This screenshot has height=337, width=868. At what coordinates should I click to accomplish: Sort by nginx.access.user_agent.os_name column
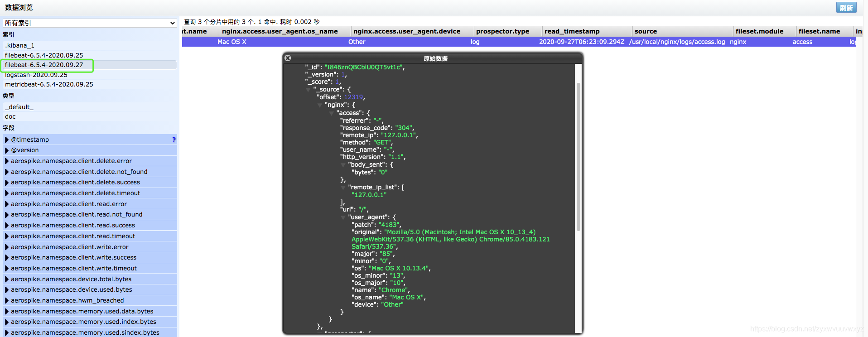(x=285, y=31)
